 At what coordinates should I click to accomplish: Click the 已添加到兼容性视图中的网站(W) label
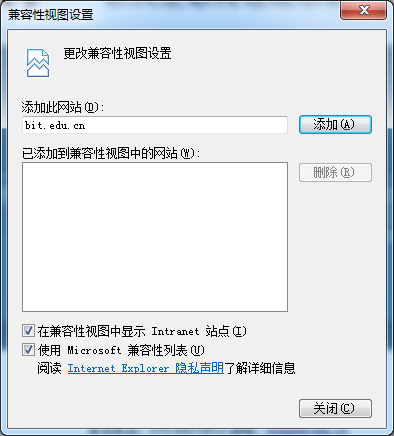click(111, 153)
